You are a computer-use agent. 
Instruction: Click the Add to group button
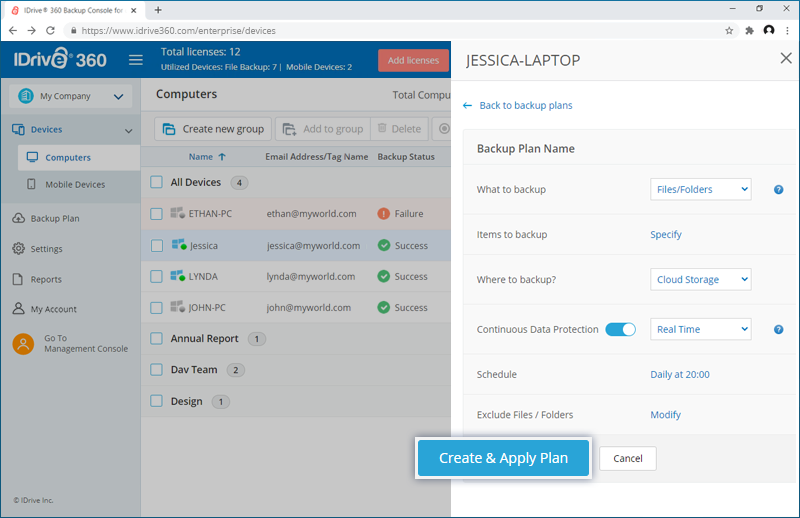323,129
